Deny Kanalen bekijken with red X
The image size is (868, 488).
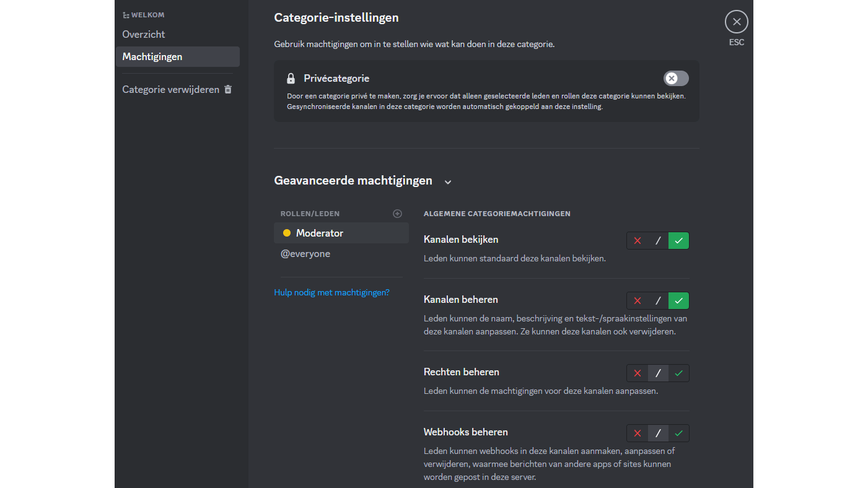(638, 241)
